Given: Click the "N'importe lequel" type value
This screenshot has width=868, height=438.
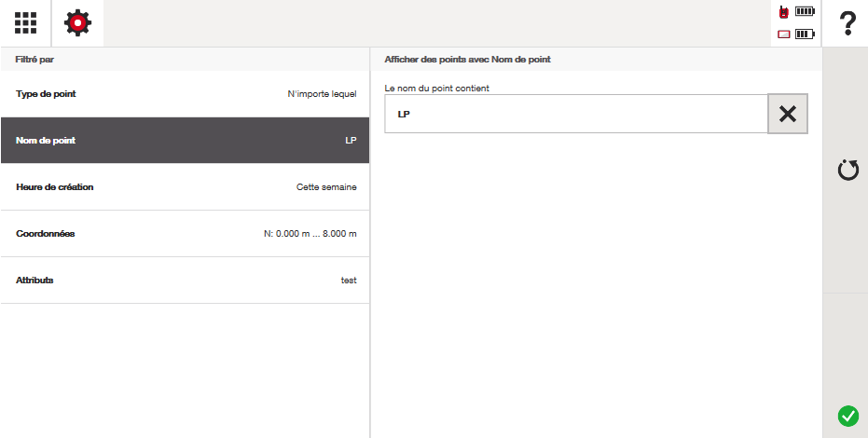Looking at the screenshot, I should (x=322, y=94).
